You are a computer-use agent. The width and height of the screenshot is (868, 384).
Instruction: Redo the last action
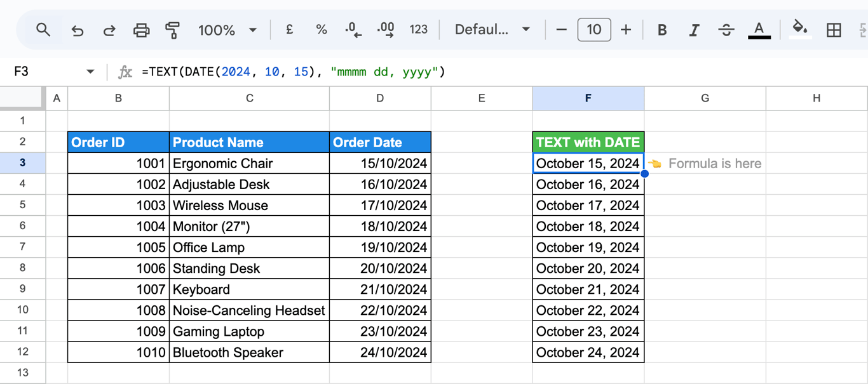point(109,30)
